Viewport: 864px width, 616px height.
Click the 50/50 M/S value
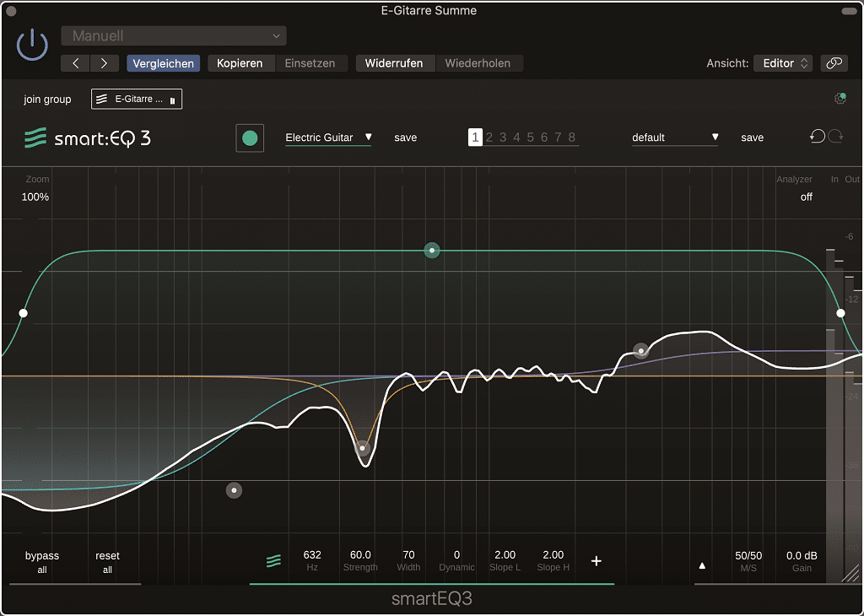pos(748,556)
